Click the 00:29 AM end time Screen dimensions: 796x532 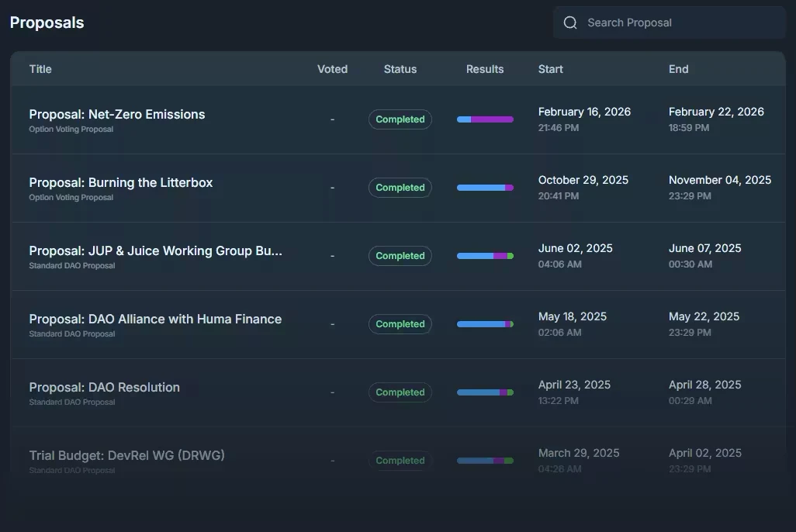pyautogui.click(x=690, y=401)
